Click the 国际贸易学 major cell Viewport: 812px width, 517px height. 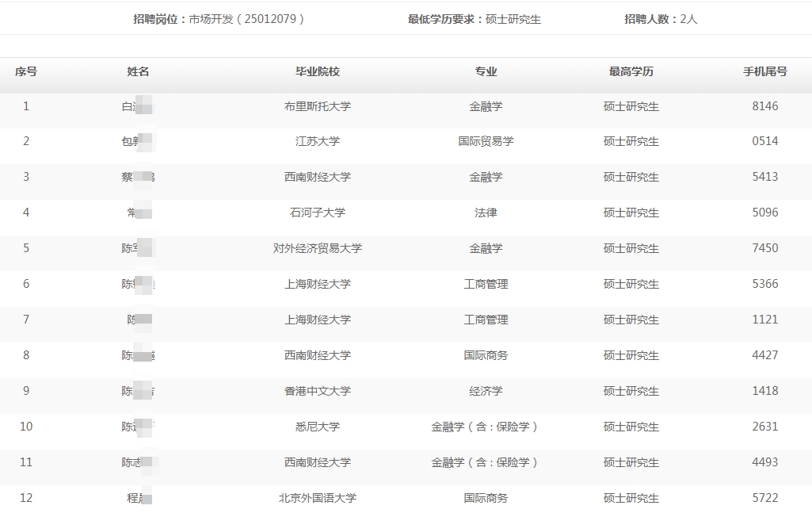[486, 141]
